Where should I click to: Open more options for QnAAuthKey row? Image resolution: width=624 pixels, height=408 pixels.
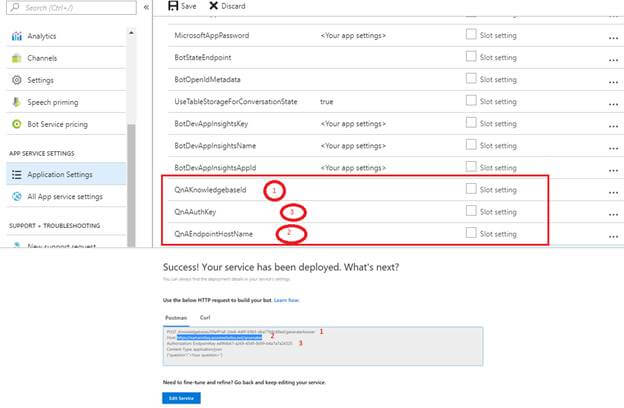613,215
